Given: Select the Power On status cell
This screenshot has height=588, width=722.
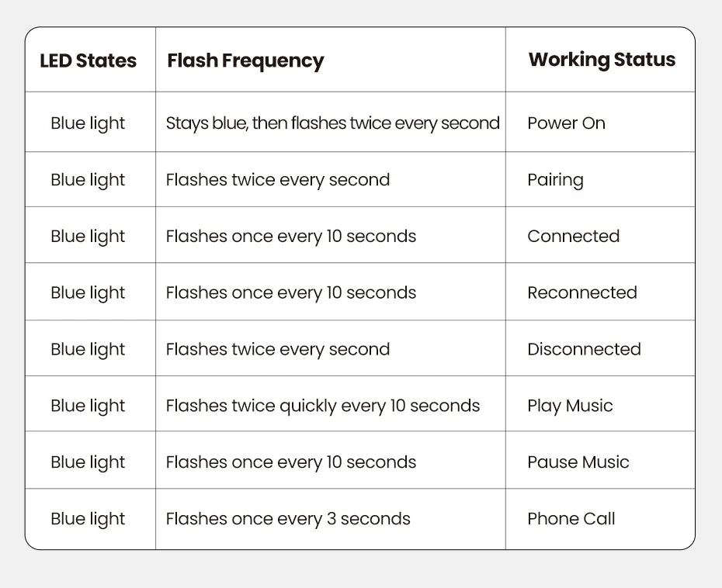Looking at the screenshot, I should tap(566, 123).
